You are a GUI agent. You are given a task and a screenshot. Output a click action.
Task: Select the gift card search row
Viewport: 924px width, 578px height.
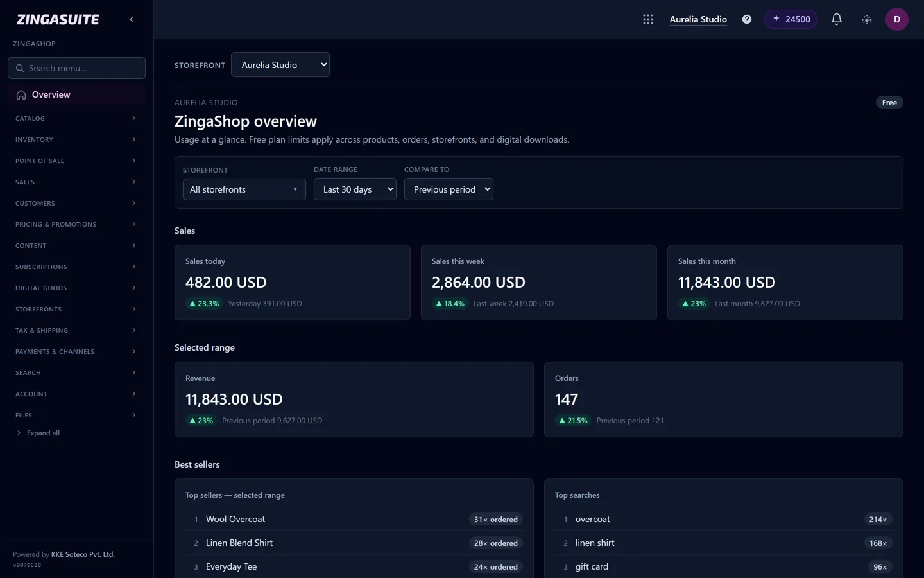[724, 566]
